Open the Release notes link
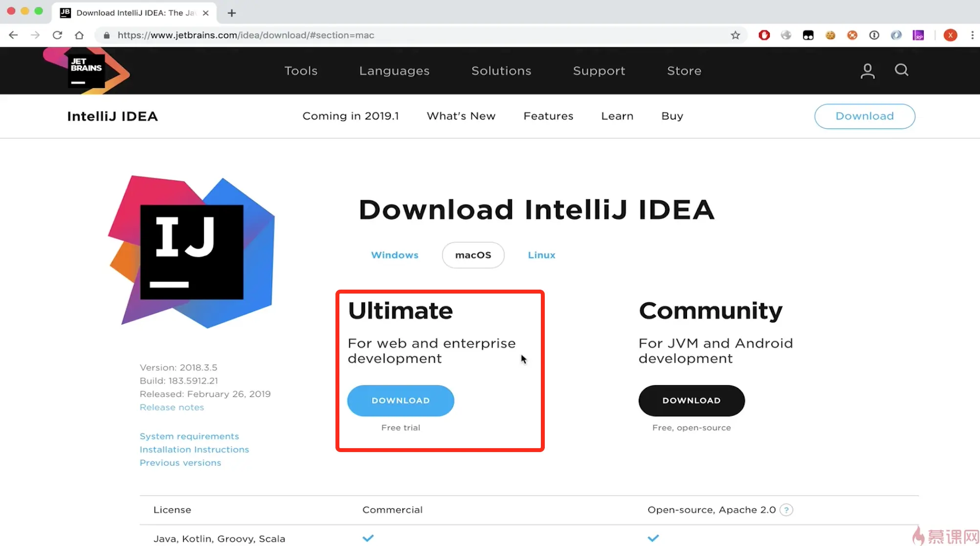980x546 pixels. click(172, 407)
